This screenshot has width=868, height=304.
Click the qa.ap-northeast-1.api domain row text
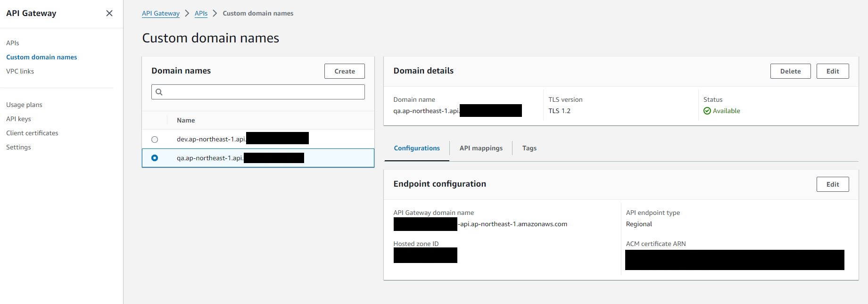tap(210, 158)
